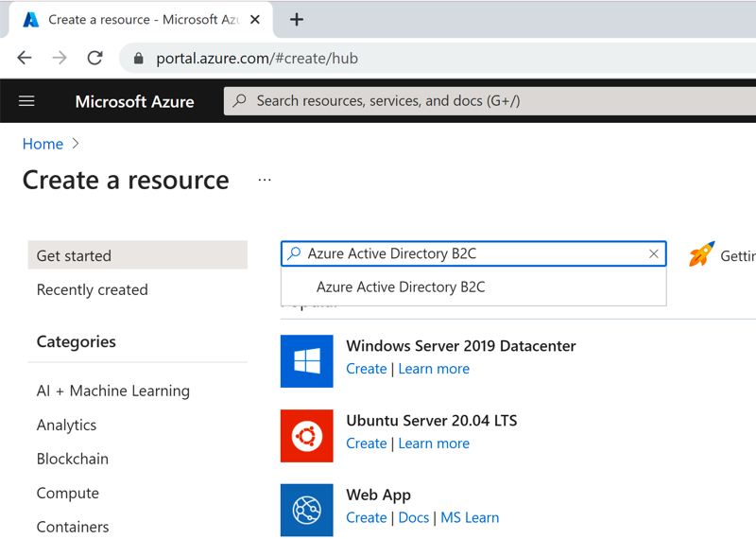Screen dimensions: 756x539
Task: Click the marketplace search magnifier icon
Action: 294,253
